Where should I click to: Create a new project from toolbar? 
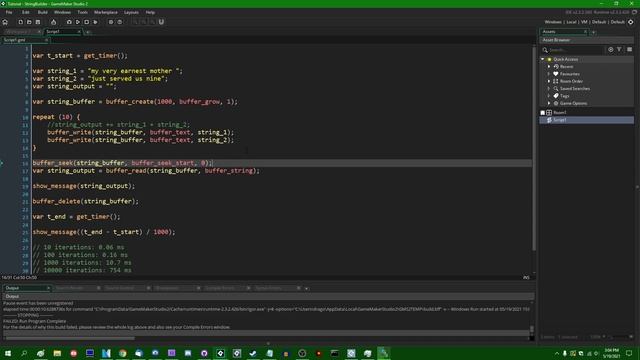click(20, 22)
